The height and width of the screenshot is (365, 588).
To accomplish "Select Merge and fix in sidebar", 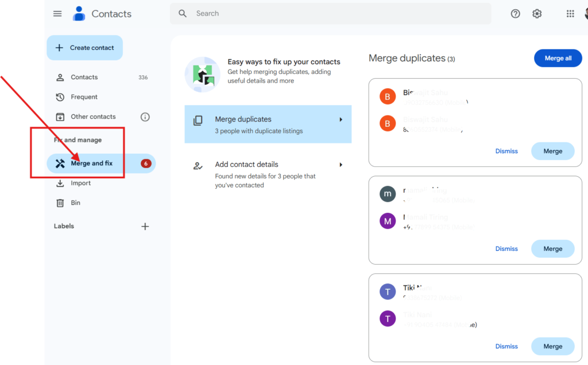I will 101,164.
